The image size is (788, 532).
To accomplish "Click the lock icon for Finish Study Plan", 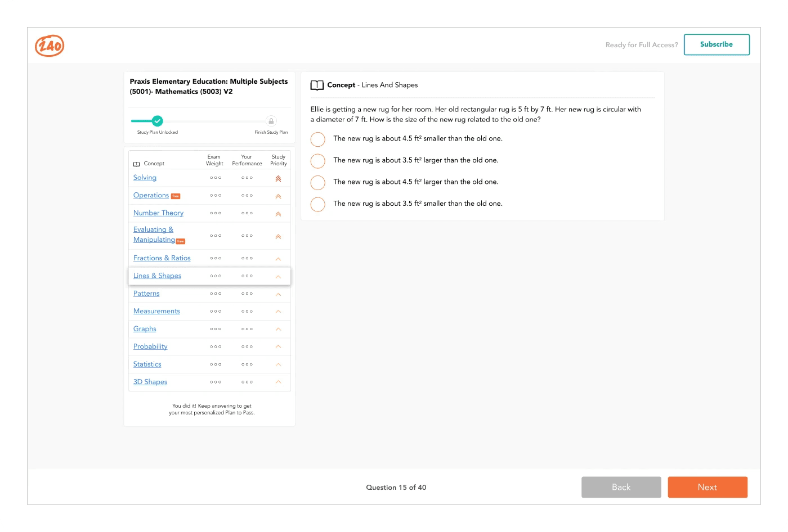I will 271,121.
